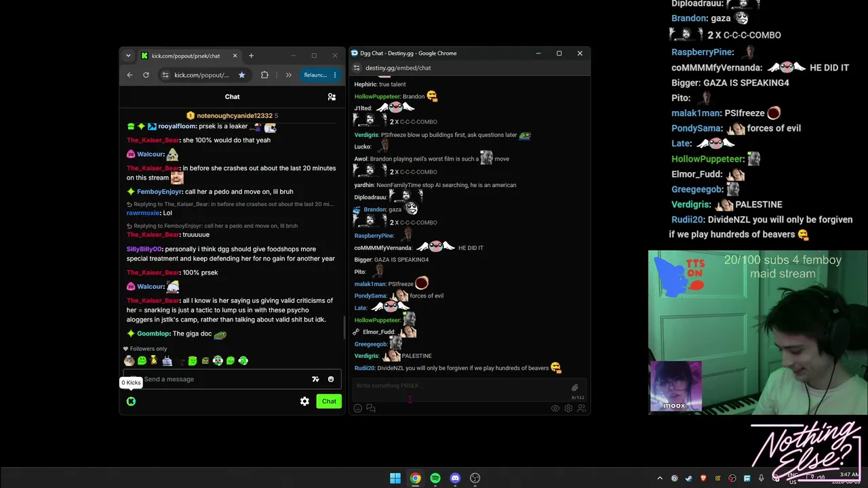Expand the hidden toolbar items chevron

click(x=288, y=75)
